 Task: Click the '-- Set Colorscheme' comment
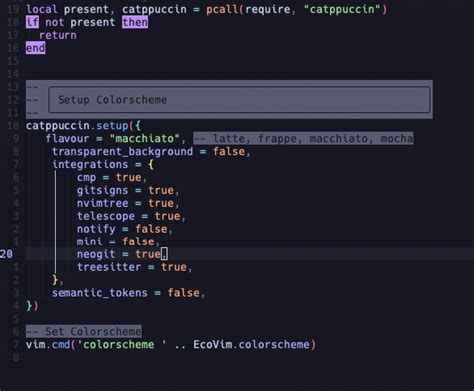[x=84, y=332]
